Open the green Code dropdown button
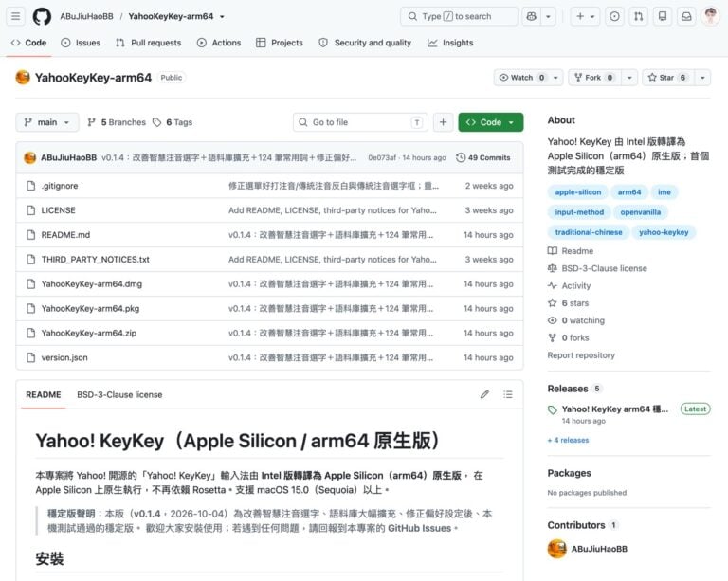This screenshot has width=728, height=581. click(491, 122)
